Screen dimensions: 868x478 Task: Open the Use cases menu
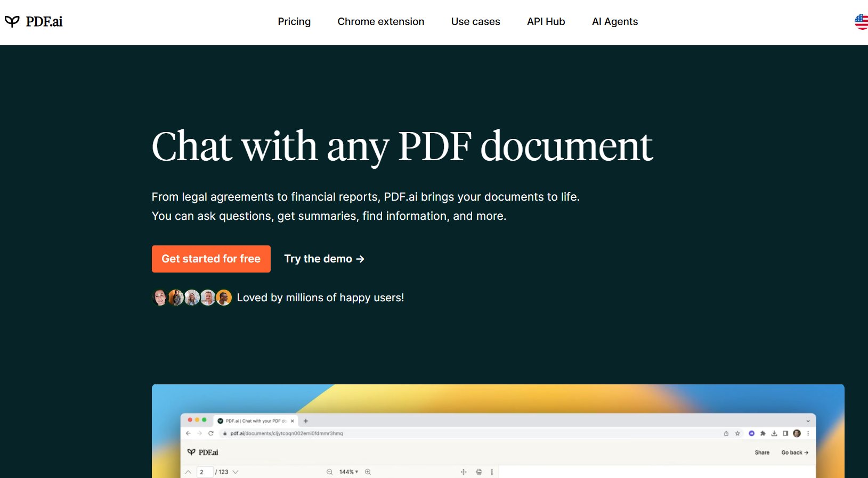(476, 21)
